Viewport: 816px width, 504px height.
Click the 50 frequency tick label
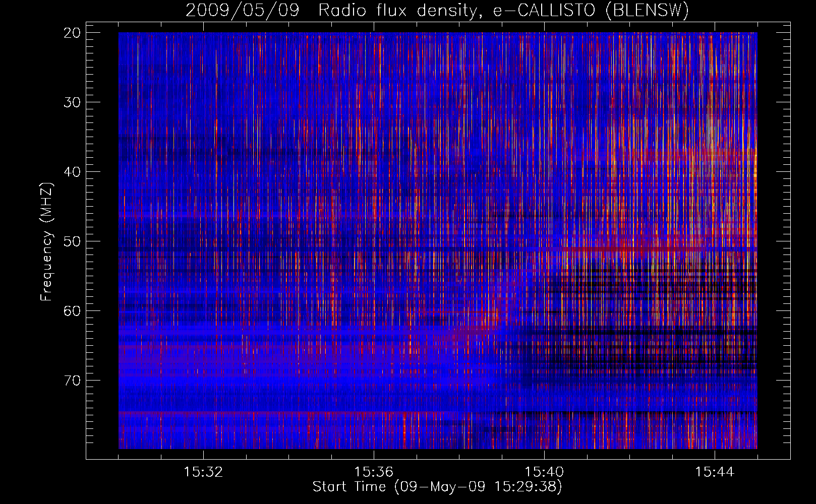tap(72, 241)
